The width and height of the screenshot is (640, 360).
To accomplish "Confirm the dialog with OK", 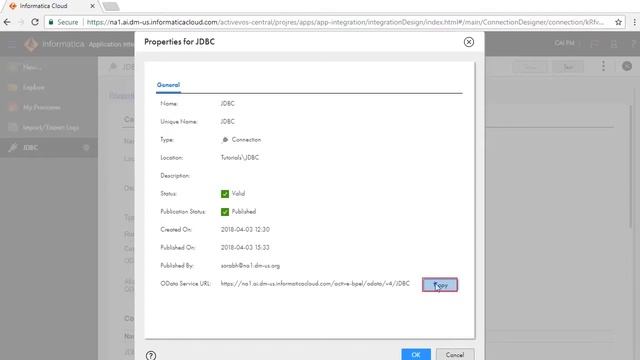I will (416, 355).
